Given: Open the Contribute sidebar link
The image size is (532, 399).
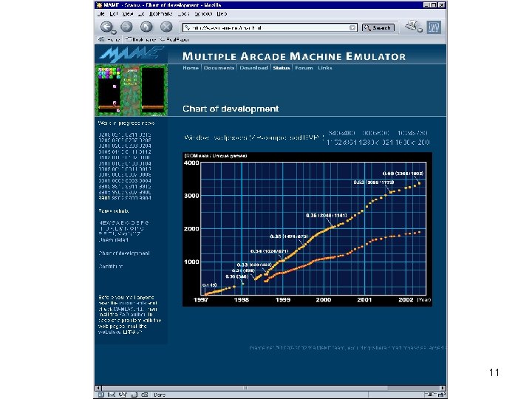Looking at the screenshot, I should pyautogui.click(x=111, y=266).
